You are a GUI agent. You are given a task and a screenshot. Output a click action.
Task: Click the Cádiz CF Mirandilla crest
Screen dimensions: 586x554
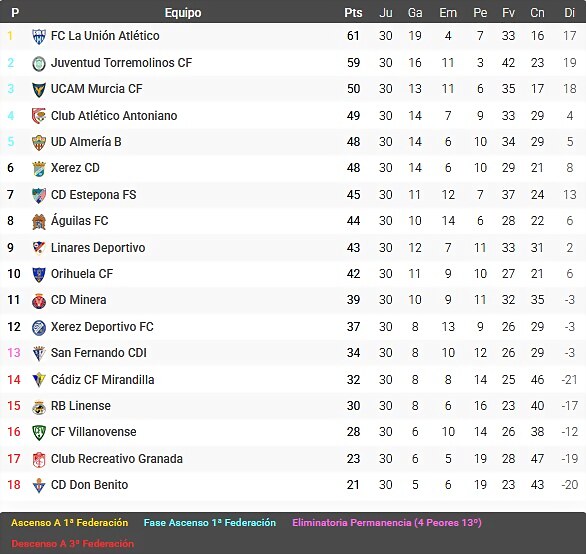pos(39,380)
